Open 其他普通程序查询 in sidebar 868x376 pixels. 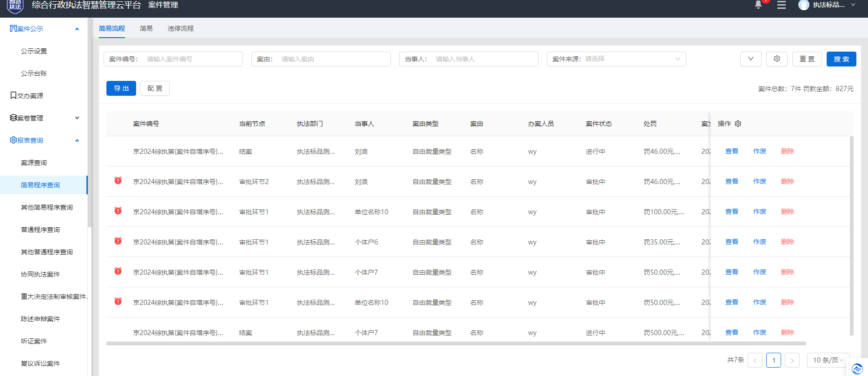47,252
